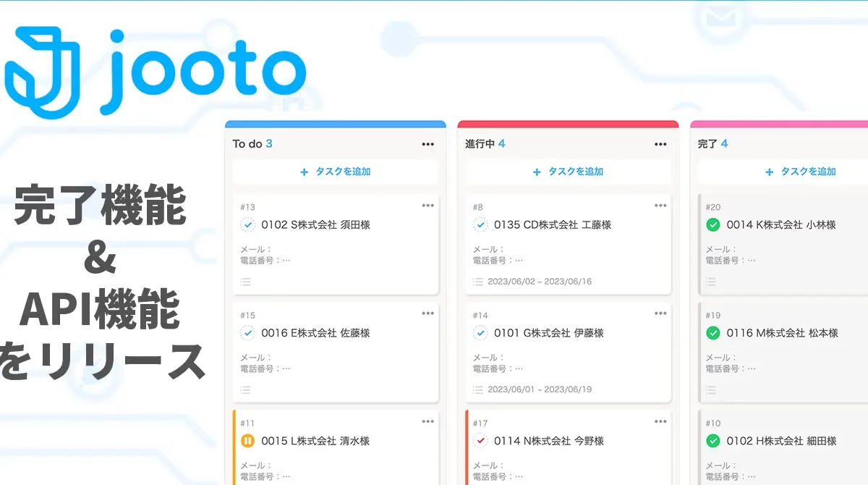This screenshot has height=485, width=868.
Task: Open the task titled 0102 H株式会社 細田様
Action: click(782, 441)
